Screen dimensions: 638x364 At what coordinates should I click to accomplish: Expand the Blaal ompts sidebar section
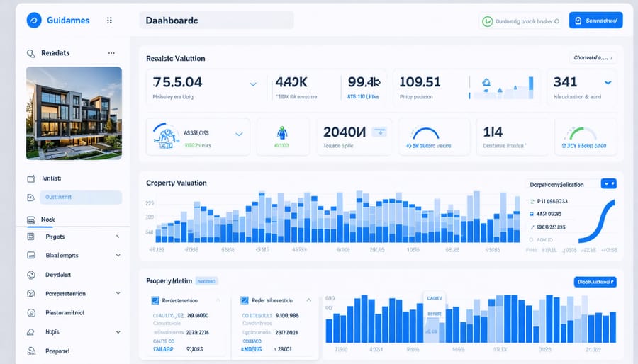point(117,256)
